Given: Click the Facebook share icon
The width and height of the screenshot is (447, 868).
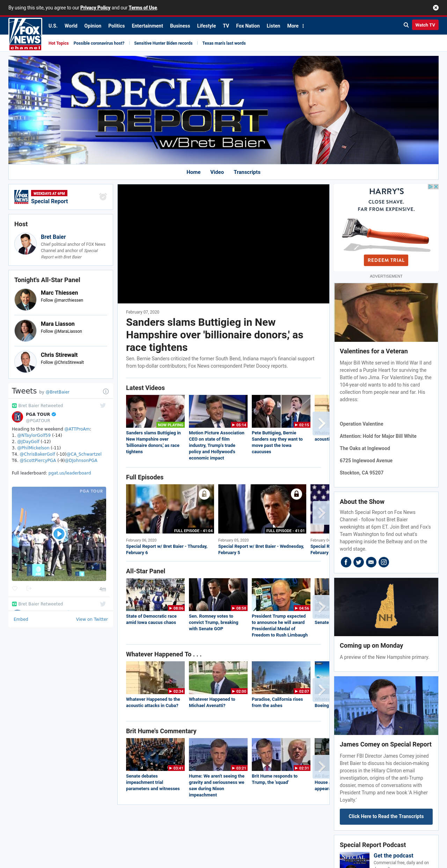Looking at the screenshot, I should tap(346, 562).
